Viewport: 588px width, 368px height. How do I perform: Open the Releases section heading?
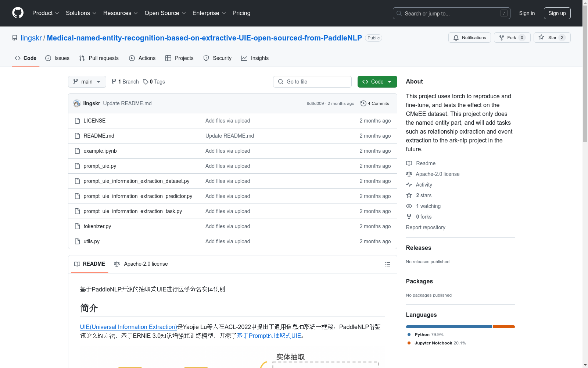pos(419,248)
